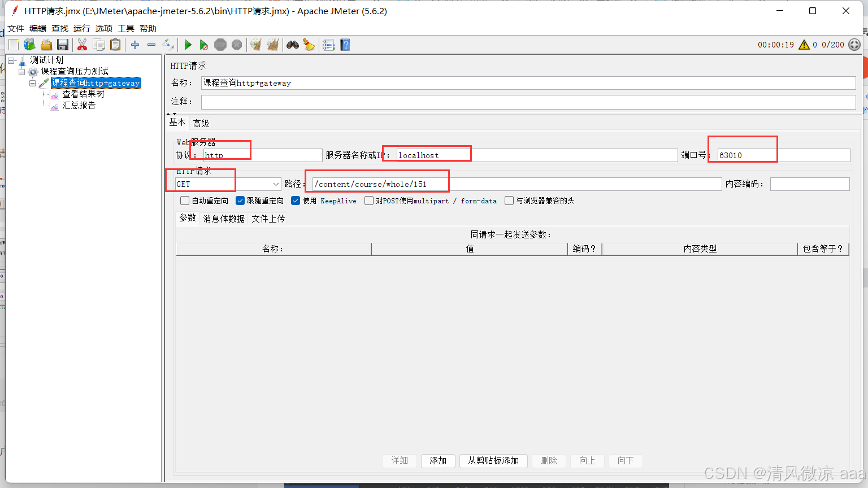Click the Toggle enable/disable icon

(168, 45)
